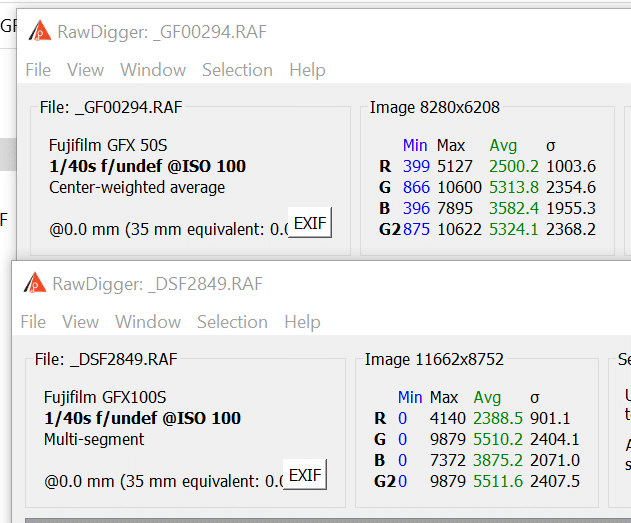Click G2 average value 5324.1
631x523 pixels.
point(513,229)
